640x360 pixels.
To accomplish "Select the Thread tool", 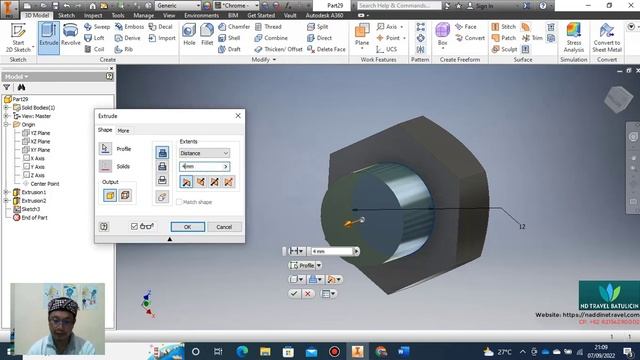I will [x=268, y=27].
